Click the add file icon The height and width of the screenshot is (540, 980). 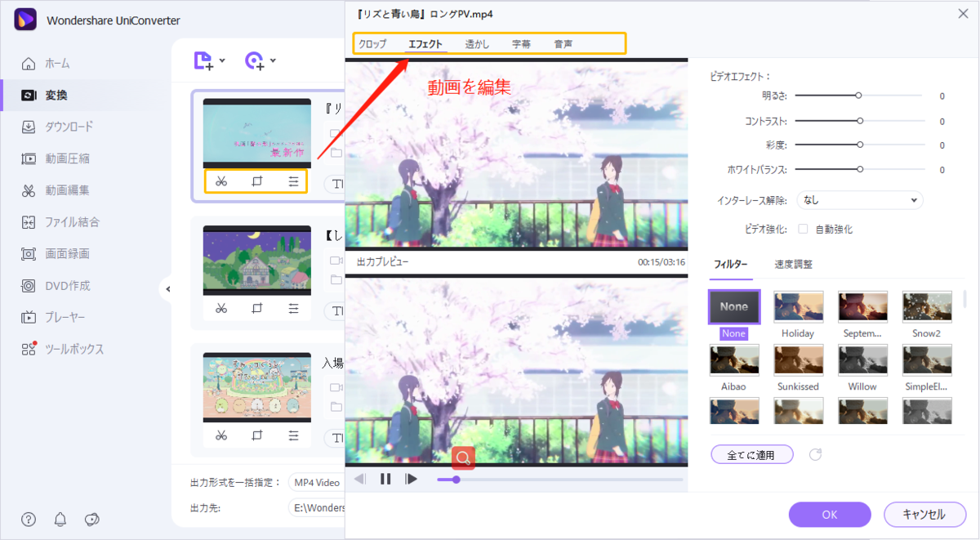(203, 60)
